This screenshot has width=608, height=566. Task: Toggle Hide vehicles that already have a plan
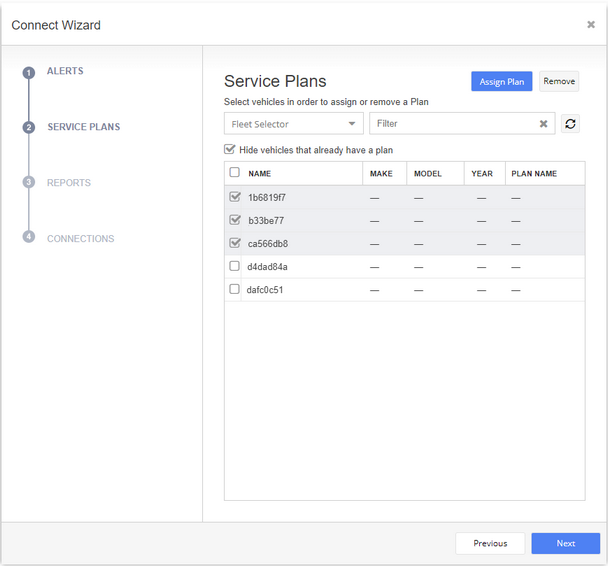[230, 149]
